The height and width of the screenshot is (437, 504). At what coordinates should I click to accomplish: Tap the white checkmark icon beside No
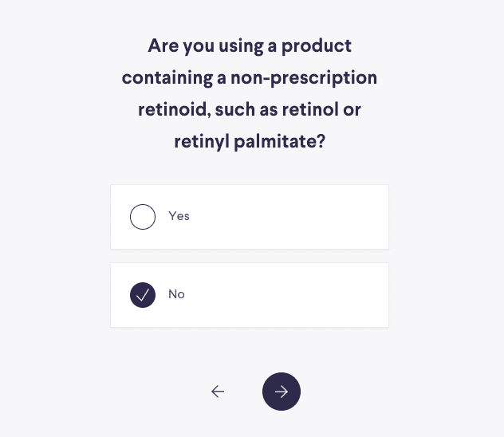pyautogui.click(x=143, y=295)
